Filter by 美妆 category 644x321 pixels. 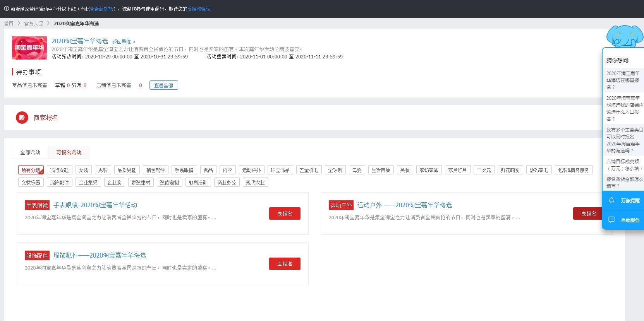pos(405,170)
